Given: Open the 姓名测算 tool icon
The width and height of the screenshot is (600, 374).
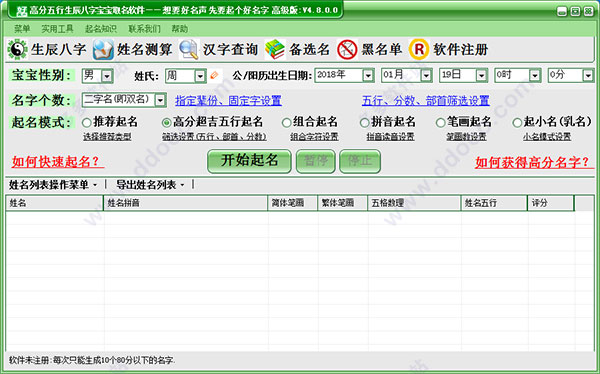Looking at the screenshot, I should click(103, 49).
